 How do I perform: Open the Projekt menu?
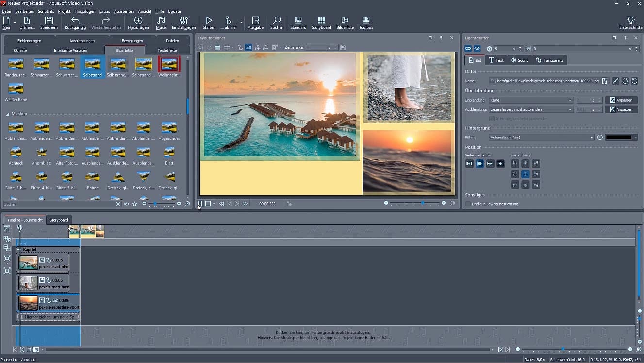pyautogui.click(x=64, y=11)
